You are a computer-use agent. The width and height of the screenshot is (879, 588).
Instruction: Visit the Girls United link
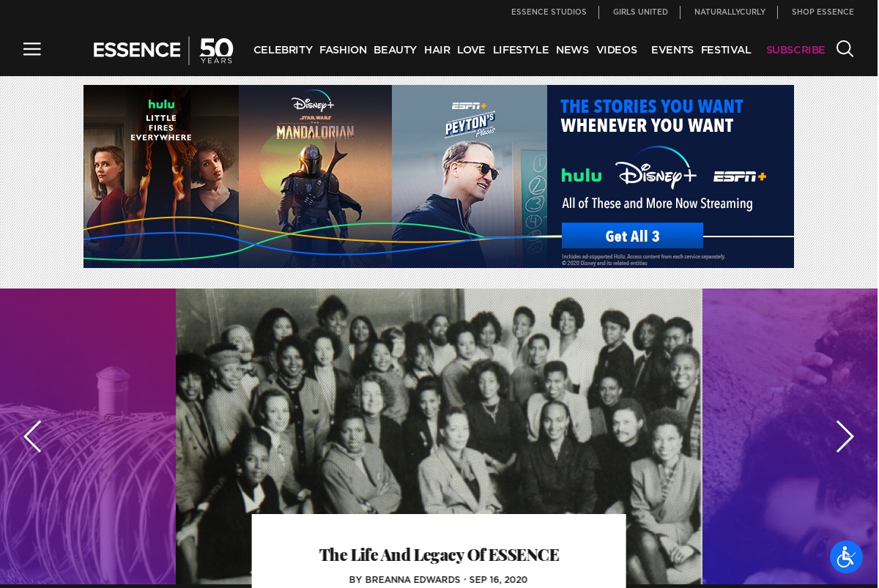click(640, 12)
